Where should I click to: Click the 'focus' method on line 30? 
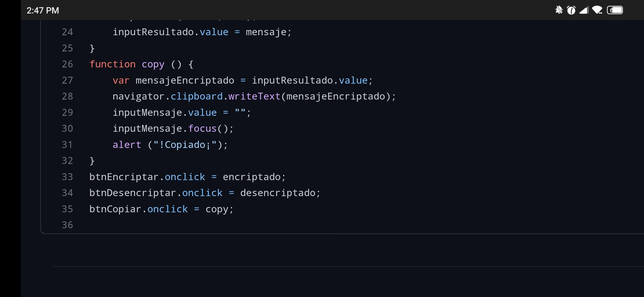(x=203, y=129)
